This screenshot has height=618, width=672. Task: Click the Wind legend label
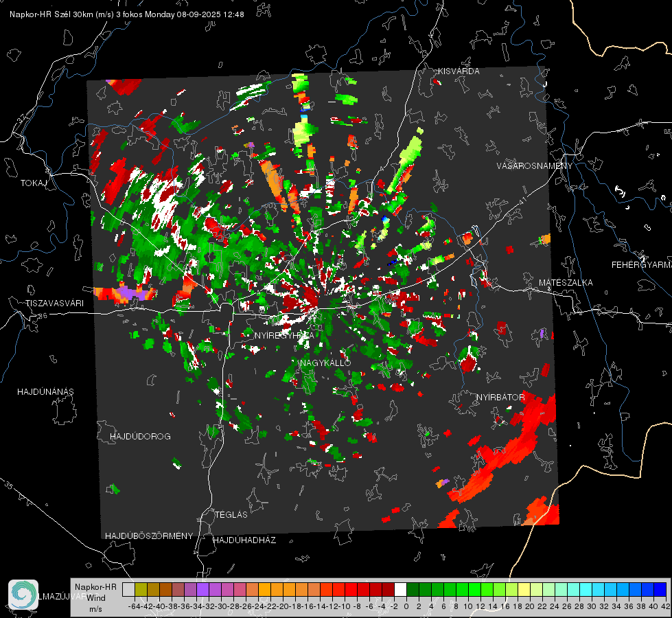point(96,598)
